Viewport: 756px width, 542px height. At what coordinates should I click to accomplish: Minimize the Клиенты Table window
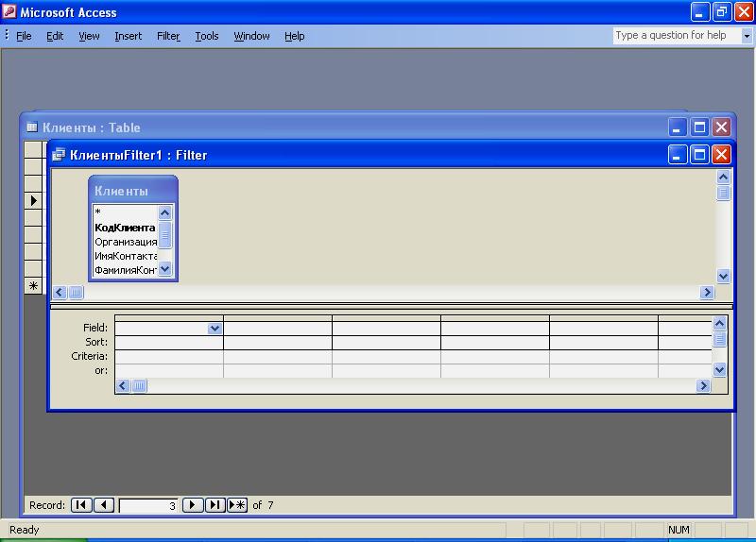tap(678, 127)
